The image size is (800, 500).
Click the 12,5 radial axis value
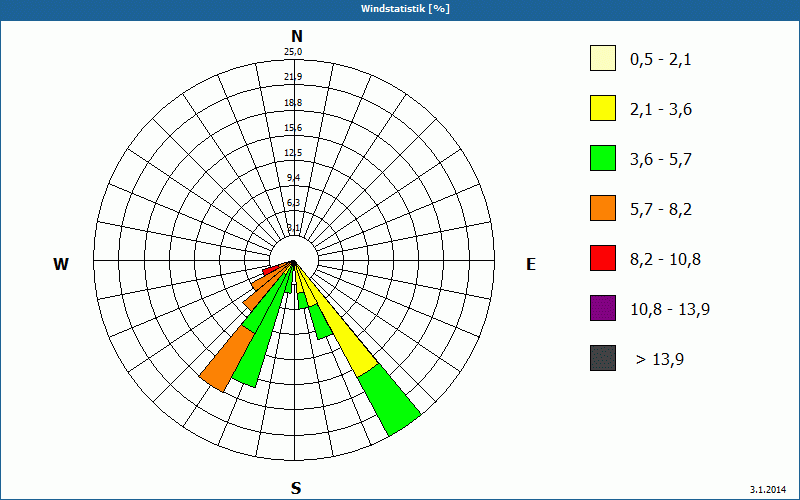294,153
